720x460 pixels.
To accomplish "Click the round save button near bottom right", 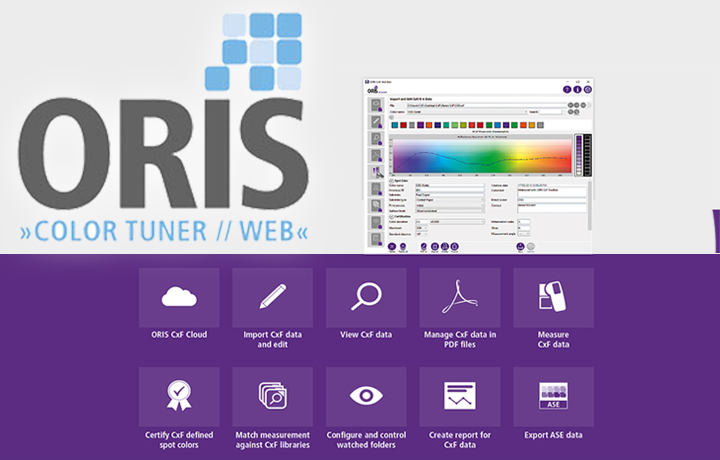I will [520, 247].
